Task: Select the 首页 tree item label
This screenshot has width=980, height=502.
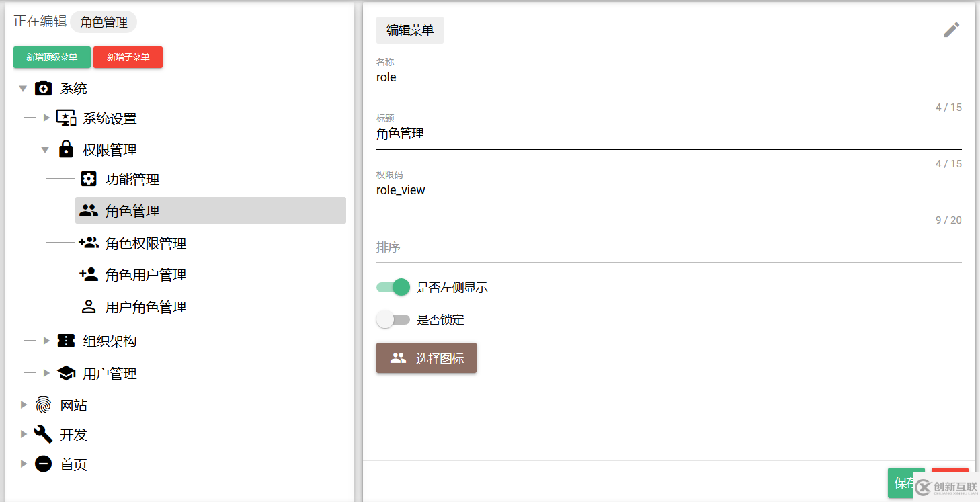Action: pos(73,464)
